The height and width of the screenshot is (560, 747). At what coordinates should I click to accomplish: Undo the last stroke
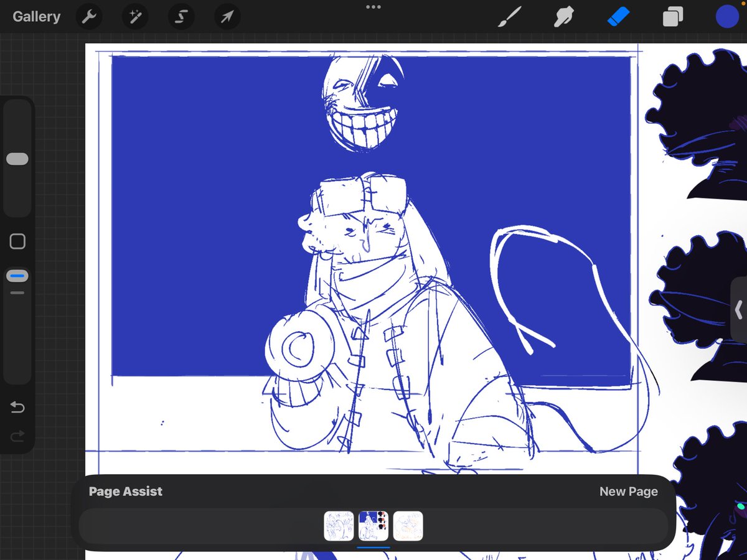click(17, 408)
